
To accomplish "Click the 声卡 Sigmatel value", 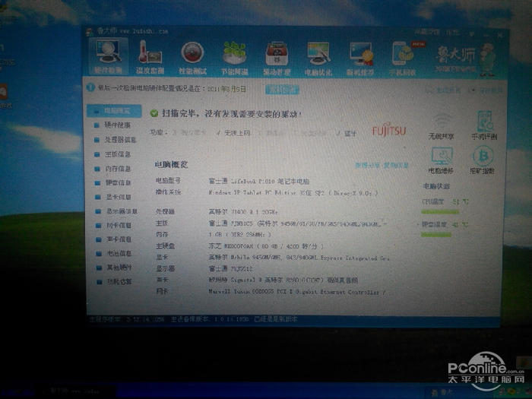I will [x=283, y=280].
